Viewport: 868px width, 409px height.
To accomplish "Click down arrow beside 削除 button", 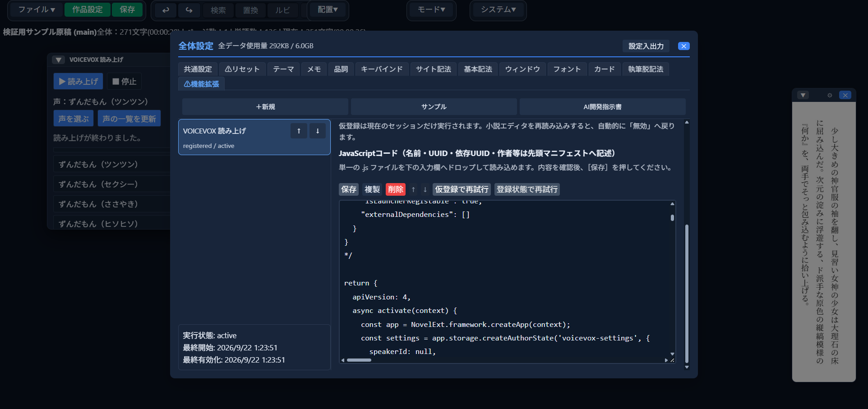I will pyautogui.click(x=425, y=189).
